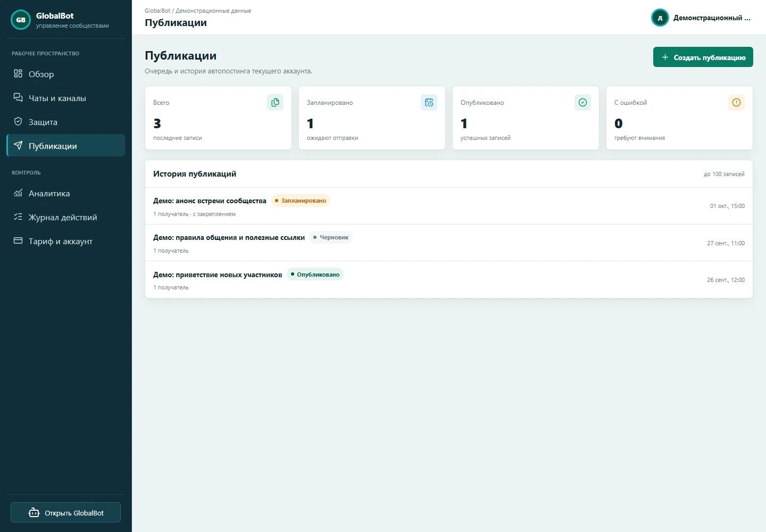Click the успешных записей caption
The image size is (766, 532).
[486, 138]
